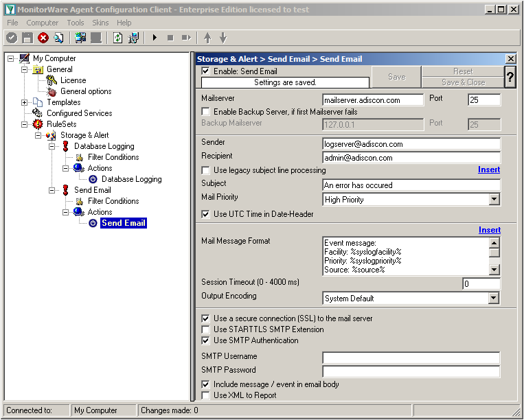Image resolution: width=524 pixels, height=420 pixels.
Task: Click the computer with wizard toolbar icon
Action: pyautogui.click(x=133, y=38)
